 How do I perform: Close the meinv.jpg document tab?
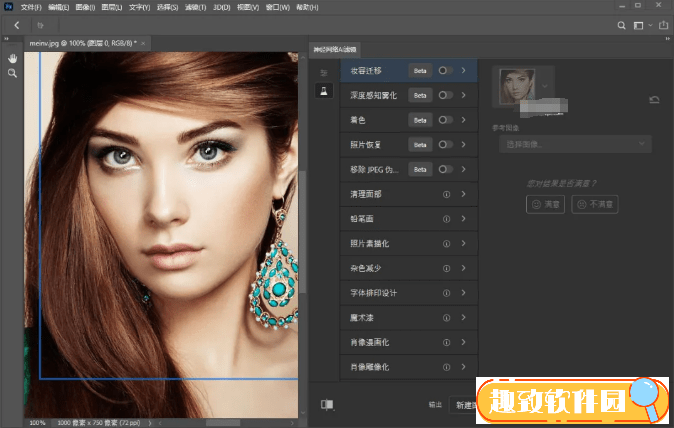pos(143,43)
